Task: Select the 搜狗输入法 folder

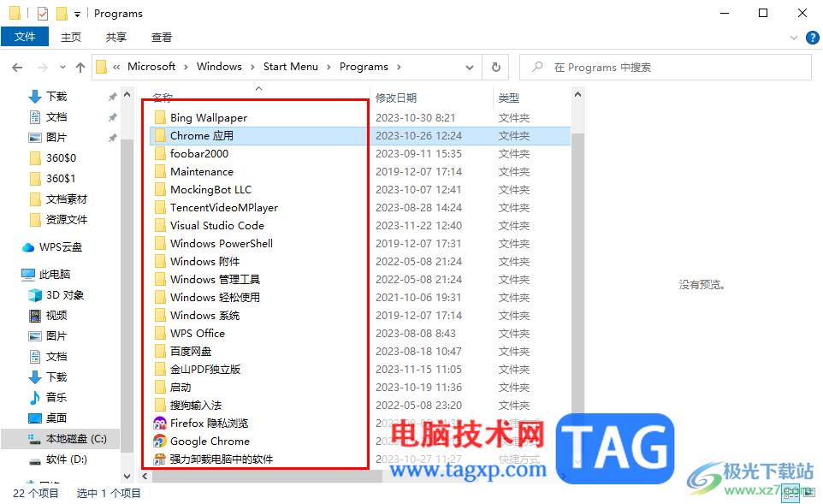Action: tap(196, 406)
